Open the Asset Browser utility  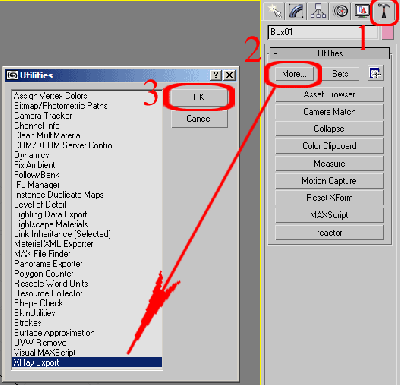tap(329, 94)
